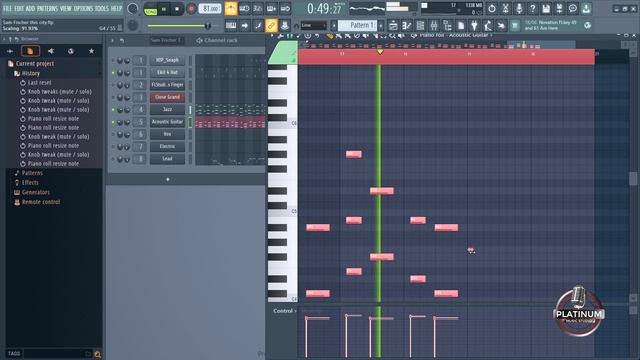Click the record button

coord(191,9)
